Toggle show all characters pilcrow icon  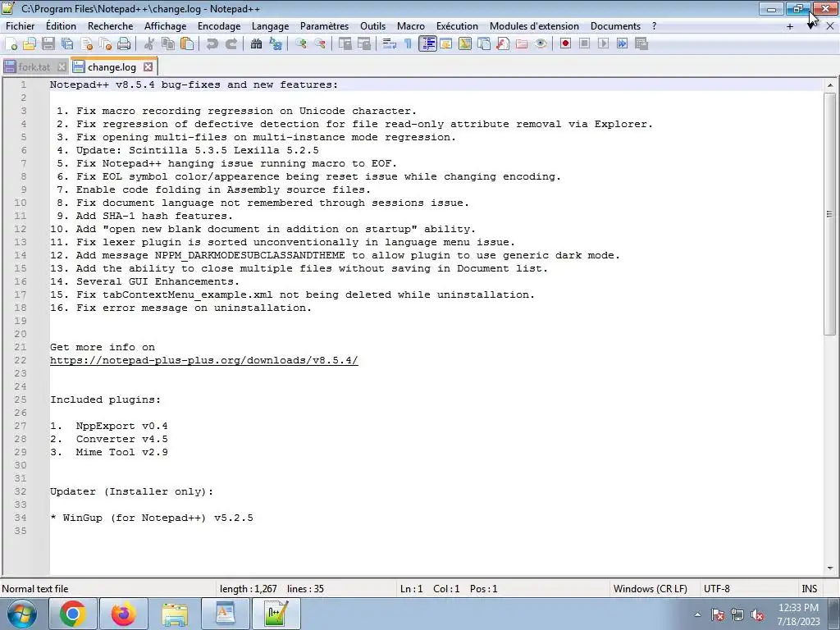coord(409,44)
